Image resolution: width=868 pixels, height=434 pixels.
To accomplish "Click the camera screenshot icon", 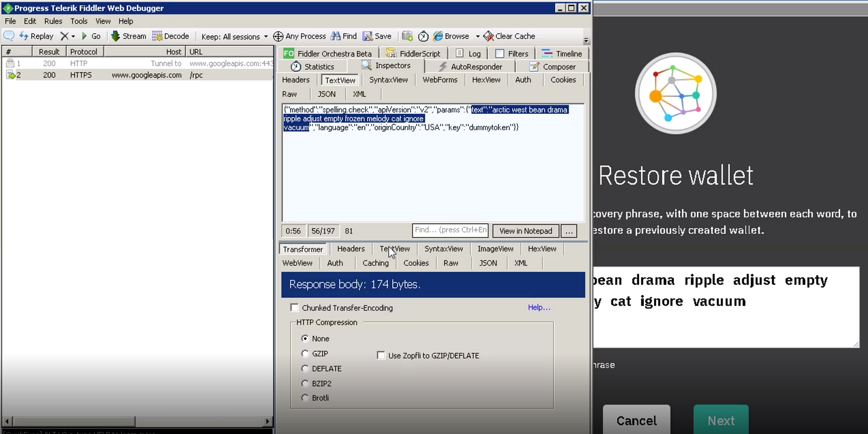I will [x=407, y=36].
